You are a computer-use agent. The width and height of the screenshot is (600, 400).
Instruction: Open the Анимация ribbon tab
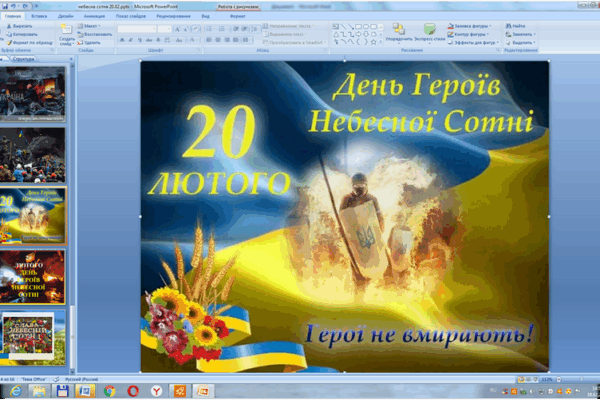(94, 16)
